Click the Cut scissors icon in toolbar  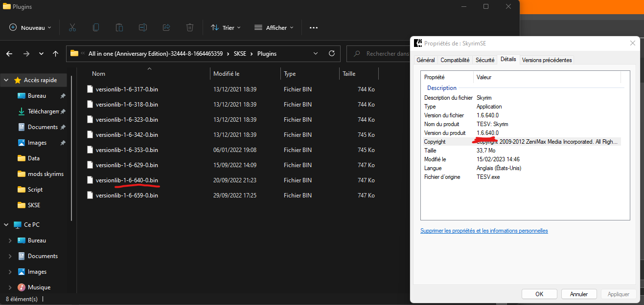(x=72, y=27)
